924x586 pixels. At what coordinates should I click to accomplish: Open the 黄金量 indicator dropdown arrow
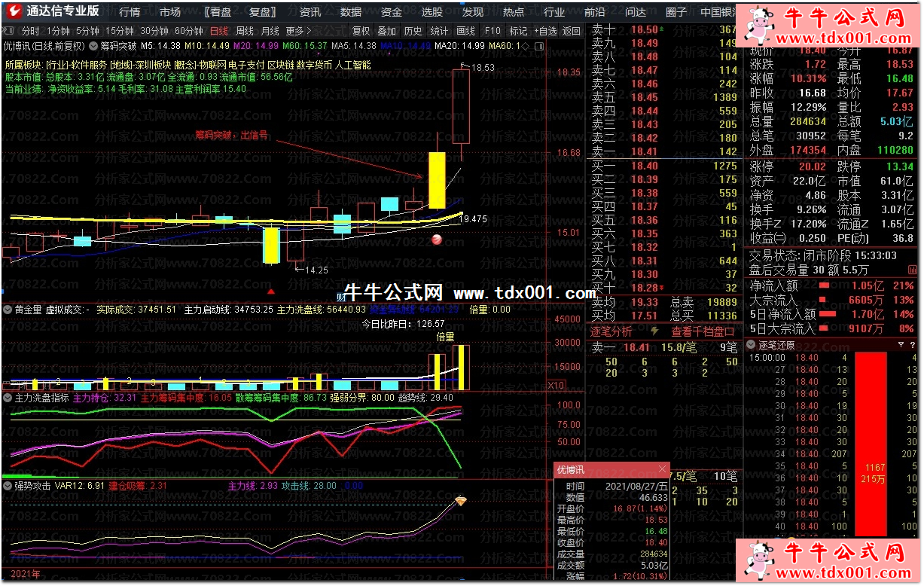[x=8, y=310]
